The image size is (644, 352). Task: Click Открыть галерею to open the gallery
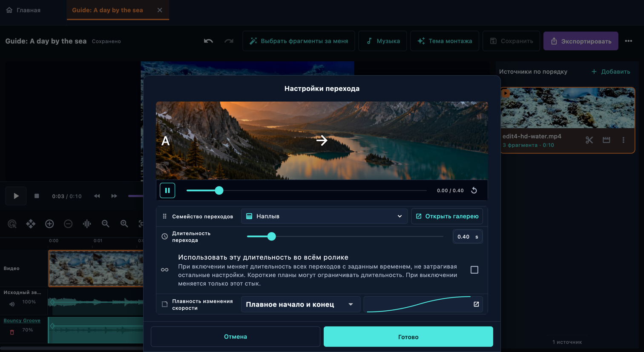pos(447,216)
